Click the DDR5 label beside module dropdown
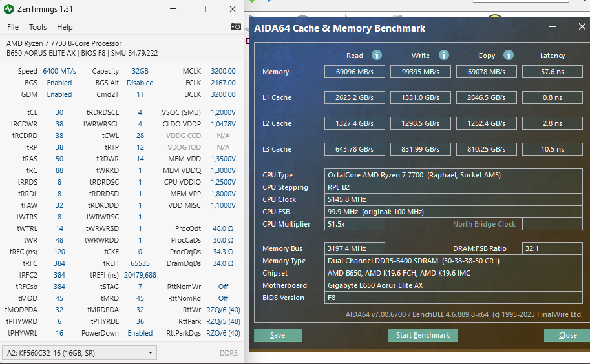Image resolution: width=590 pixels, height=364 pixels. tap(229, 353)
